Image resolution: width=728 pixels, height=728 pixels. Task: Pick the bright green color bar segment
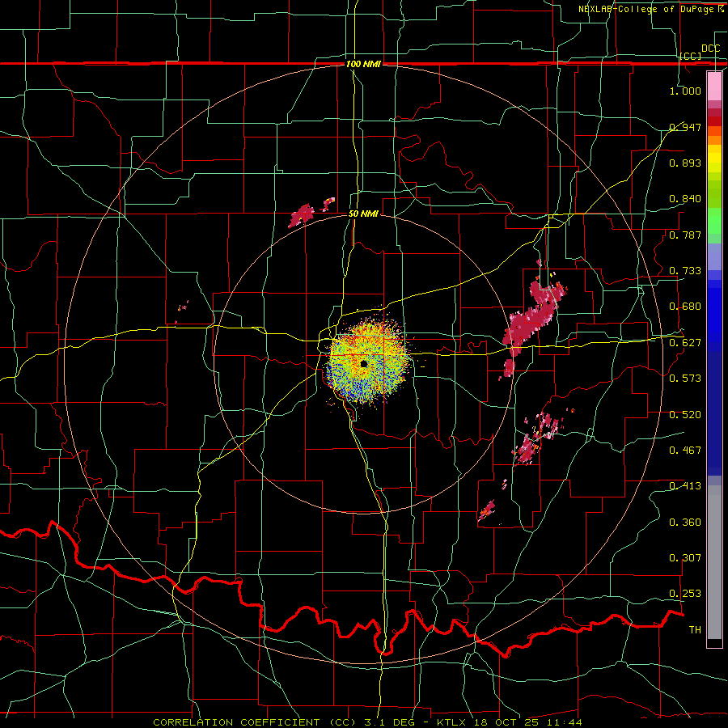click(714, 221)
